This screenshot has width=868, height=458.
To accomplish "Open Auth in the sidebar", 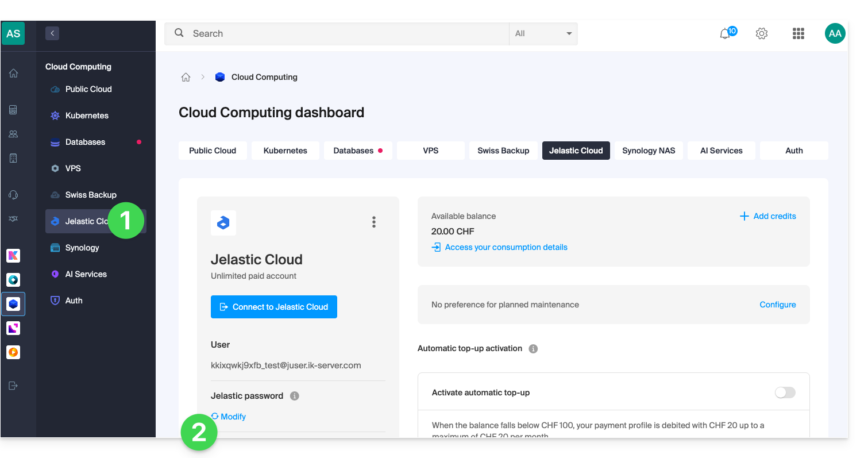I will [95, 301].
